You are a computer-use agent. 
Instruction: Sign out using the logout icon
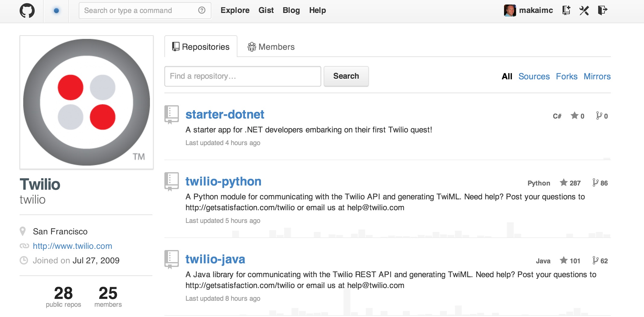click(x=603, y=11)
